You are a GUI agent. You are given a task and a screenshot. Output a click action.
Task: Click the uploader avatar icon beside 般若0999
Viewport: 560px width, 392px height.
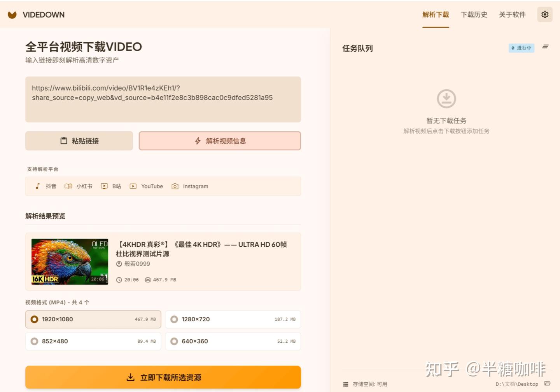click(x=119, y=264)
